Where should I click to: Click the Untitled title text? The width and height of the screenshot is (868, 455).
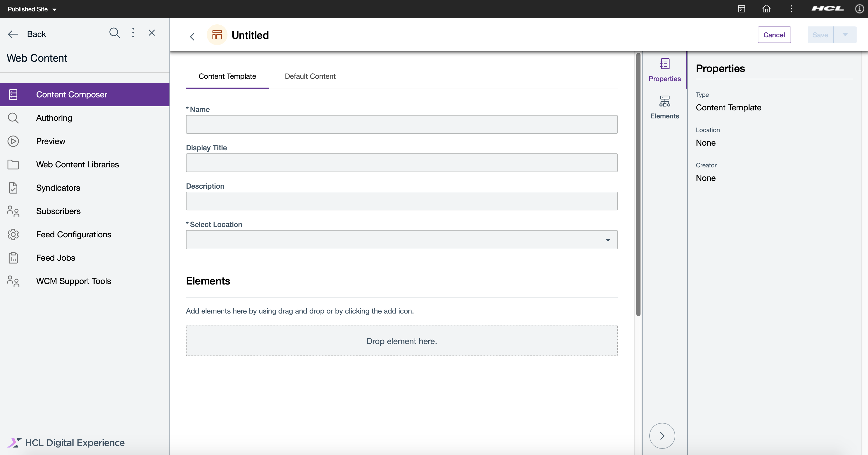coord(250,35)
